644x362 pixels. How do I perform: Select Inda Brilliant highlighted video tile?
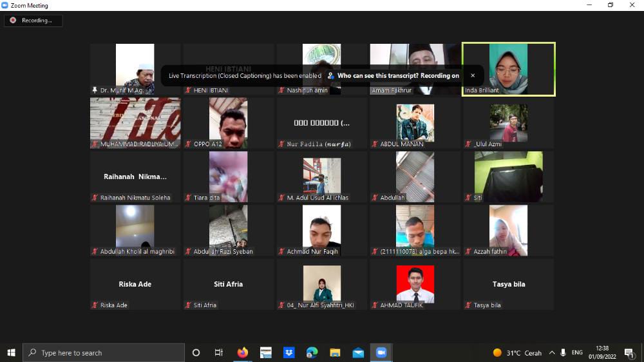click(x=509, y=69)
